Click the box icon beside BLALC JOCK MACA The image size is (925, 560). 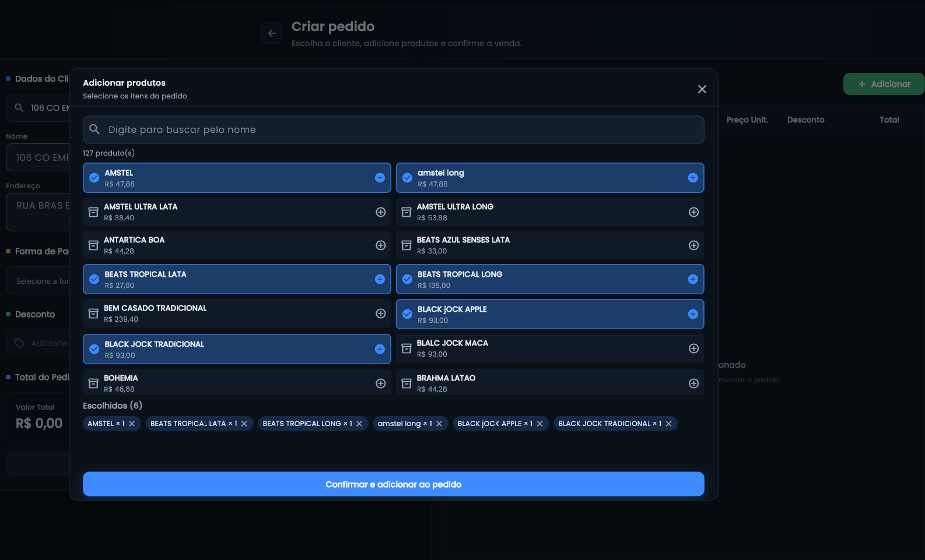(407, 348)
